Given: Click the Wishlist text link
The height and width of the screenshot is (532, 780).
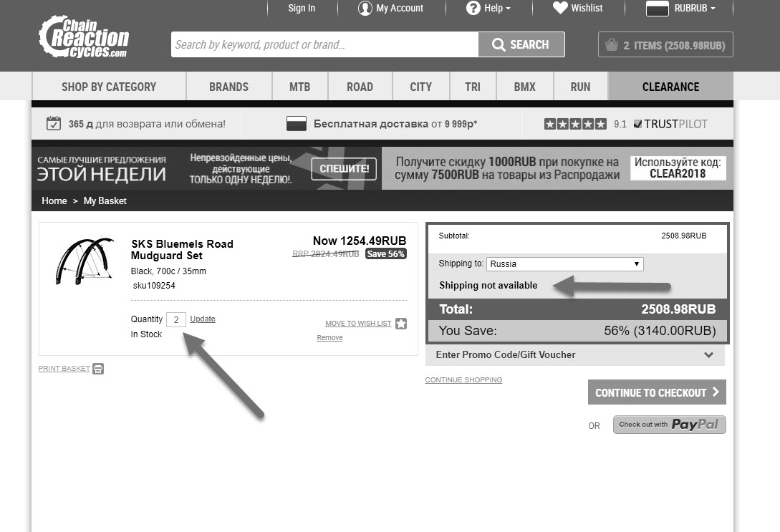Looking at the screenshot, I should [587, 8].
